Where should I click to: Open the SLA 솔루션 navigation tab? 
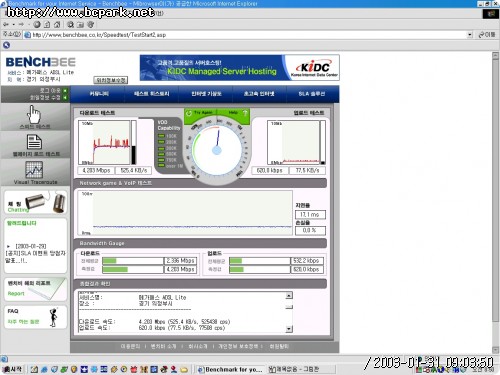click(x=312, y=94)
